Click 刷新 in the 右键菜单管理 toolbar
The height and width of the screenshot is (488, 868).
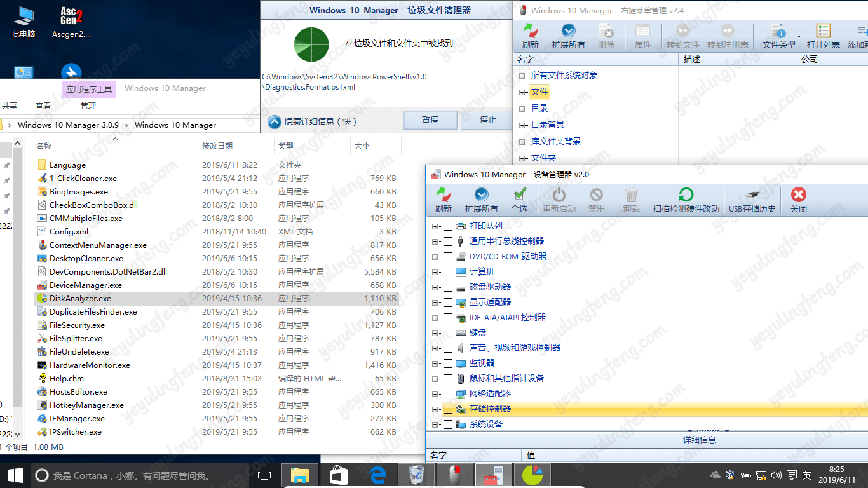[x=531, y=37]
